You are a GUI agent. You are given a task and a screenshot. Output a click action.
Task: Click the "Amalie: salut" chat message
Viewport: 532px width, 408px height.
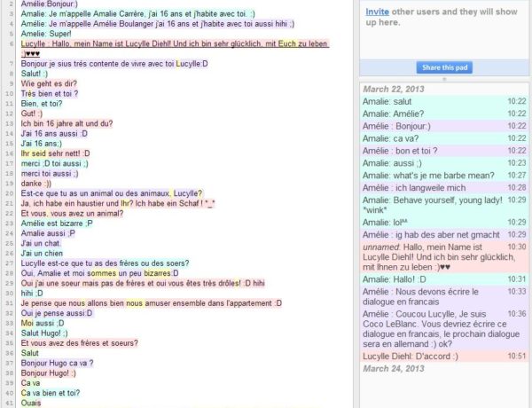[x=392, y=101]
